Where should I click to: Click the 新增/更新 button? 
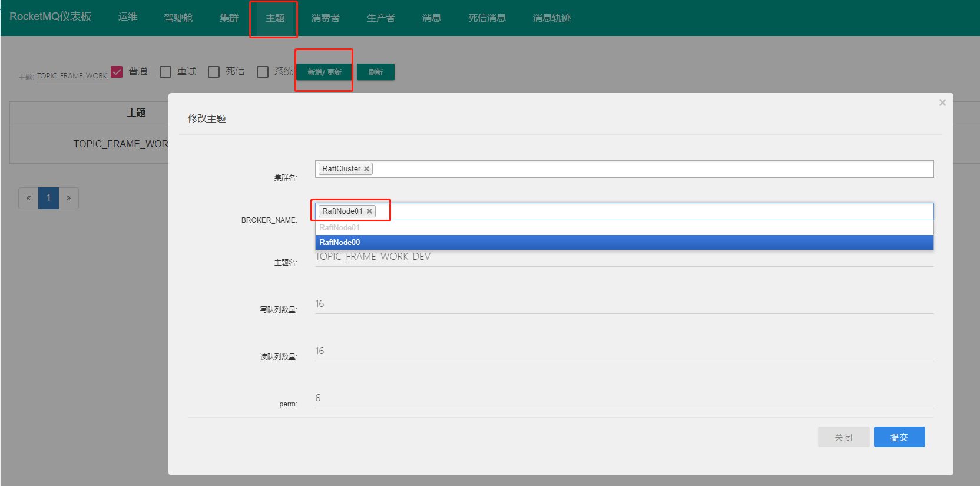point(325,72)
